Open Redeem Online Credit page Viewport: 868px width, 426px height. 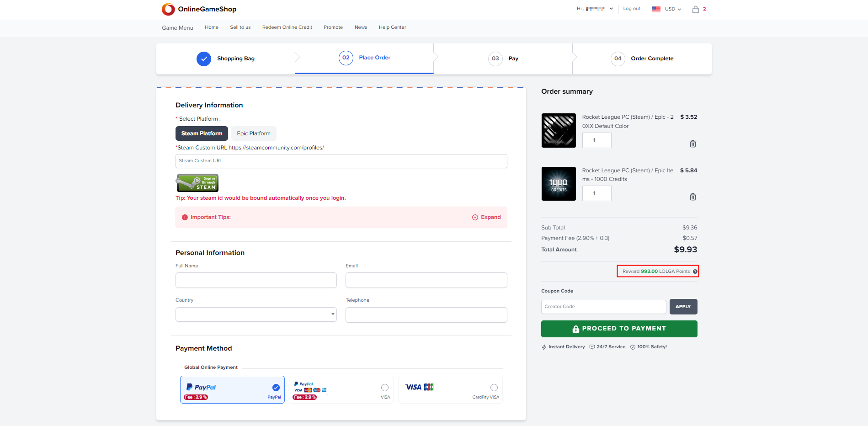click(287, 27)
